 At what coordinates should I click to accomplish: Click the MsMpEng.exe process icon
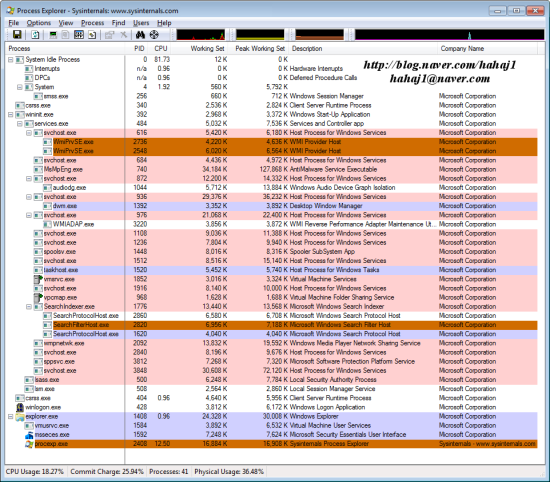click(38, 169)
